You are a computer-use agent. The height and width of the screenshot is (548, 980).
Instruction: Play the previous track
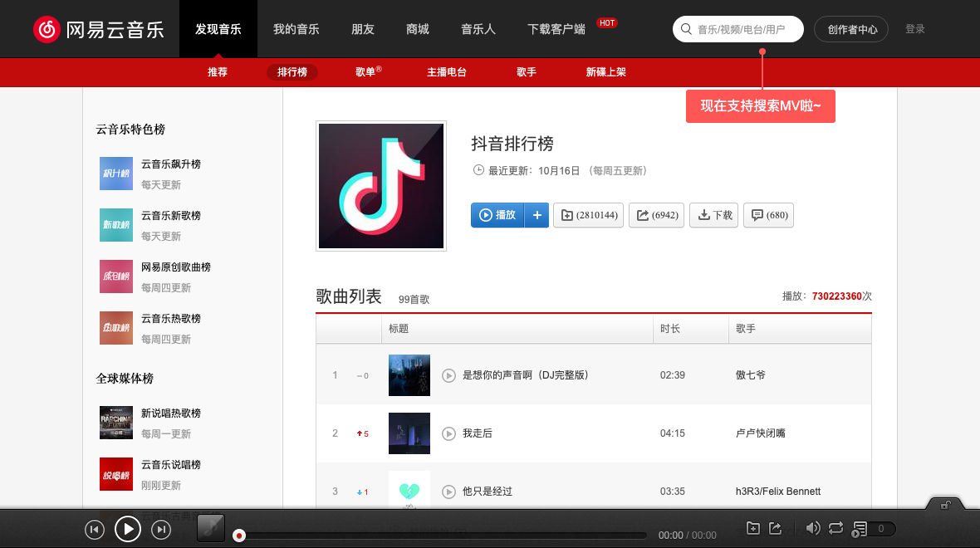(x=95, y=530)
